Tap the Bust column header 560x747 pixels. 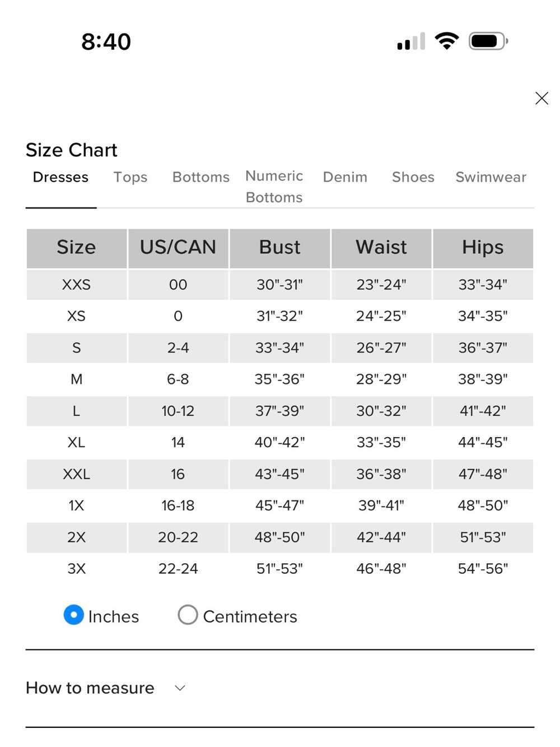coord(280,248)
